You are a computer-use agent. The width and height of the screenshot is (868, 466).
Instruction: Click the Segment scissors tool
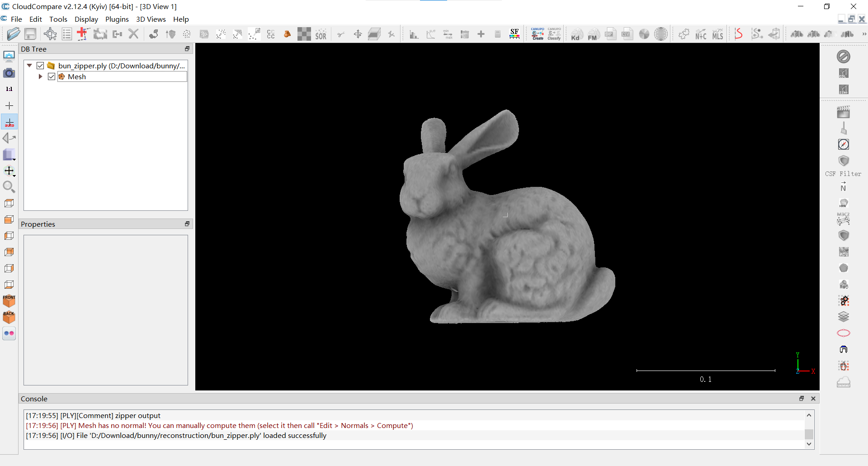tap(341, 34)
